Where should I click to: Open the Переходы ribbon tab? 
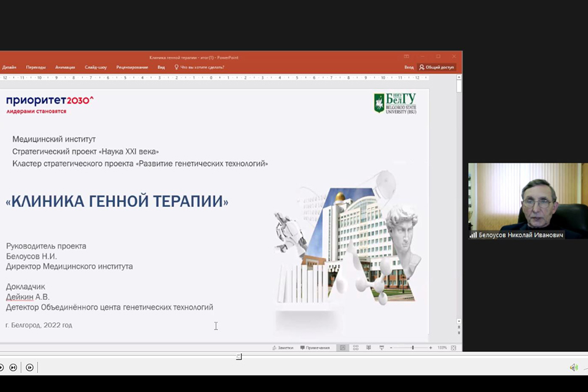36,68
